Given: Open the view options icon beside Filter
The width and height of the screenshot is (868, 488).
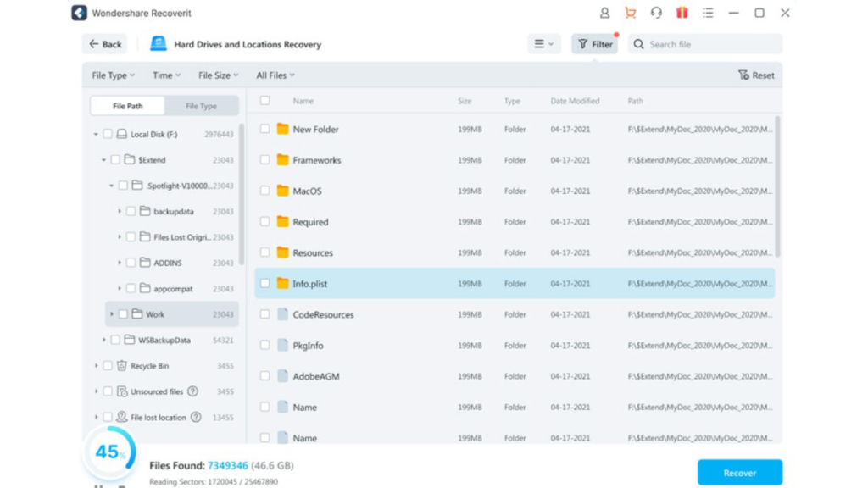Looking at the screenshot, I should point(542,42).
